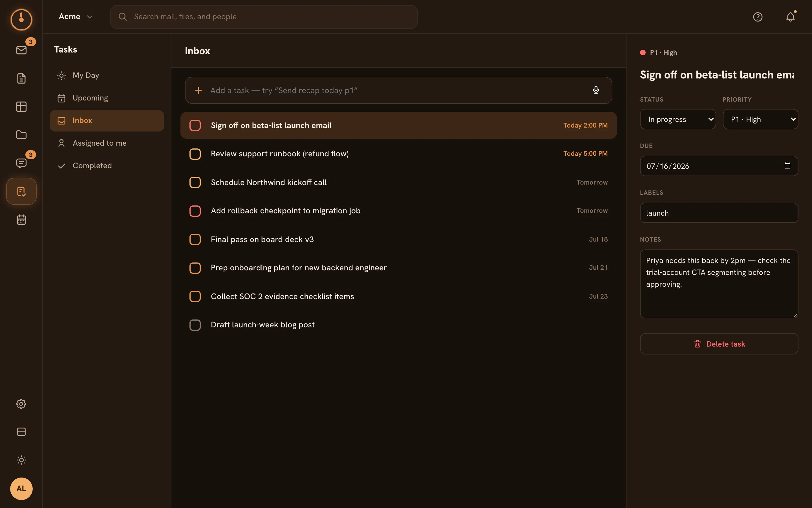The image size is (812, 508).
Task: Toggle the light theme sun icon
Action: (21, 460)
